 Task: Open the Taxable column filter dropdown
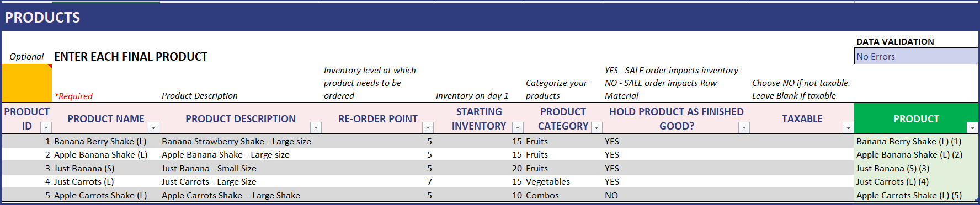pyautogui.click(x=848, y=128)
